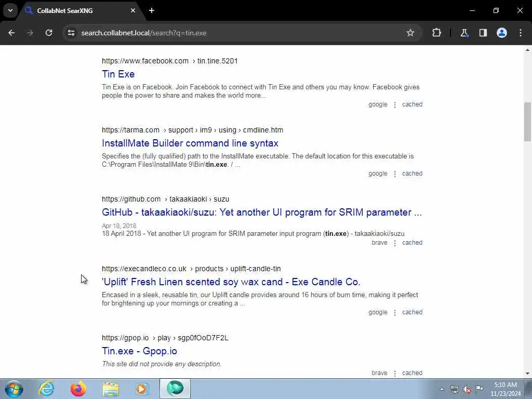This screenshot has height=399, width=532.
Task: Launch Firefox from the taskbar
Action: 78,389
